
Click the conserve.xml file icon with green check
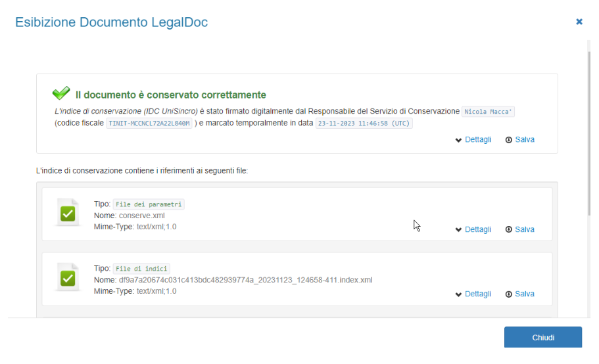(x=66, y=213)
